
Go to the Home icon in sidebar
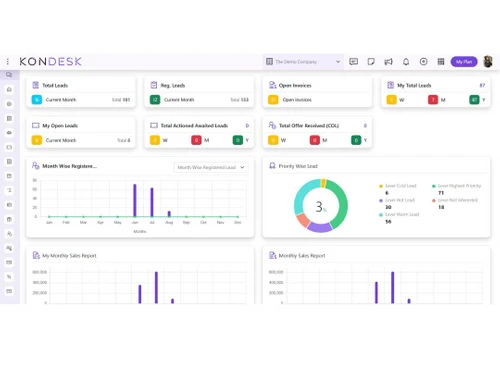tap(9, 89)
